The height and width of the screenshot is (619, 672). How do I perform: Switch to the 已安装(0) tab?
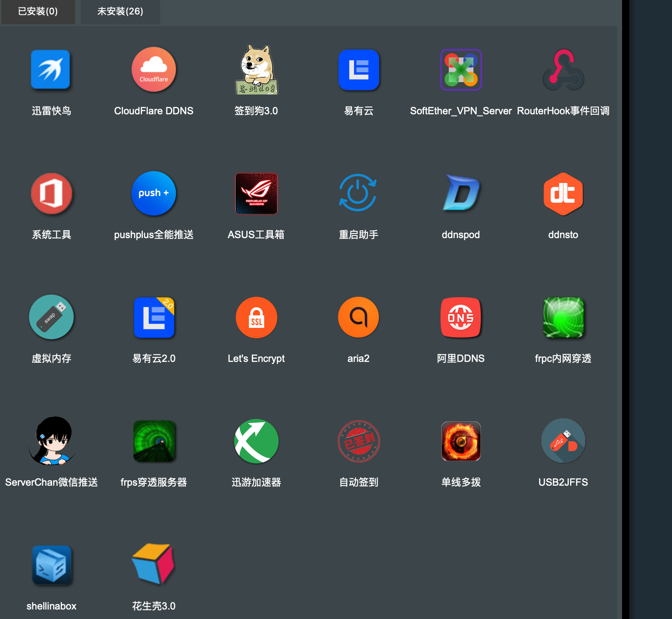point(38,12)
